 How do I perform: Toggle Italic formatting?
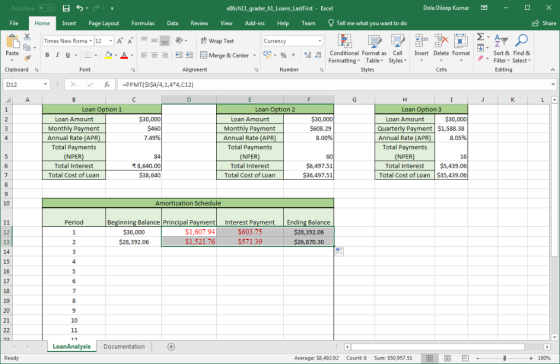coord(57,55)
